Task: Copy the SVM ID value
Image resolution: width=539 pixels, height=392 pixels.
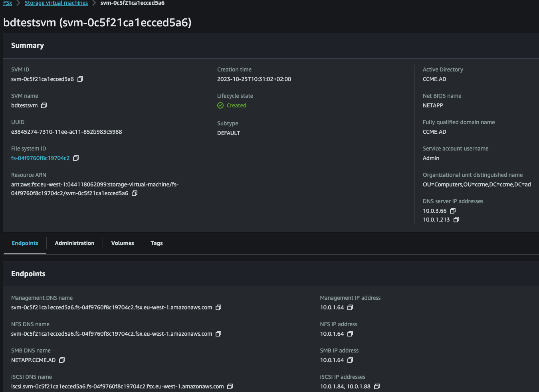Action: pos(80,79)
